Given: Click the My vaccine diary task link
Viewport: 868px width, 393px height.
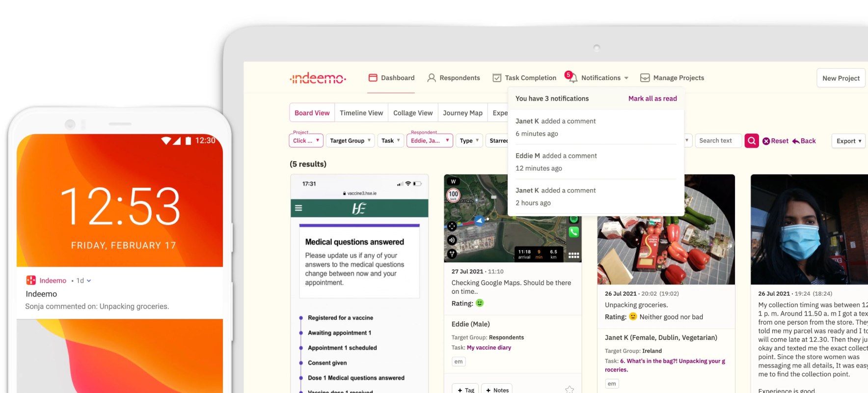Looking at the screenshot, I should pos(489,347).
